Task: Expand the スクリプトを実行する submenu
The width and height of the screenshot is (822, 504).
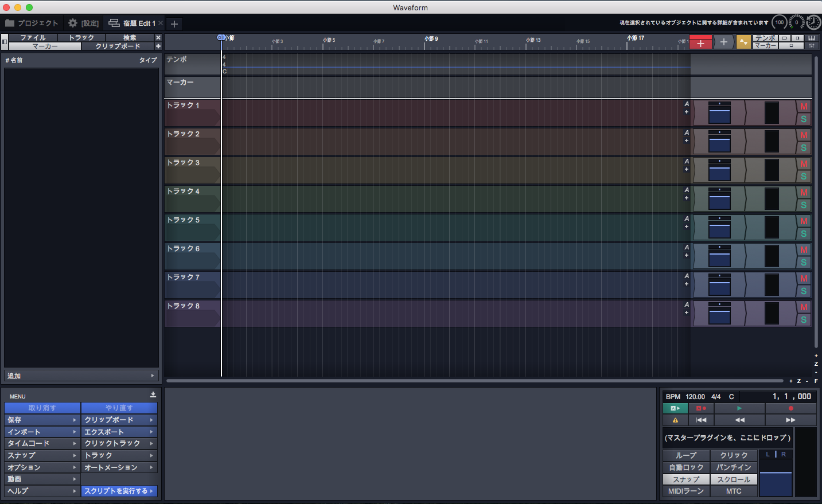Action: coord(119,491)
